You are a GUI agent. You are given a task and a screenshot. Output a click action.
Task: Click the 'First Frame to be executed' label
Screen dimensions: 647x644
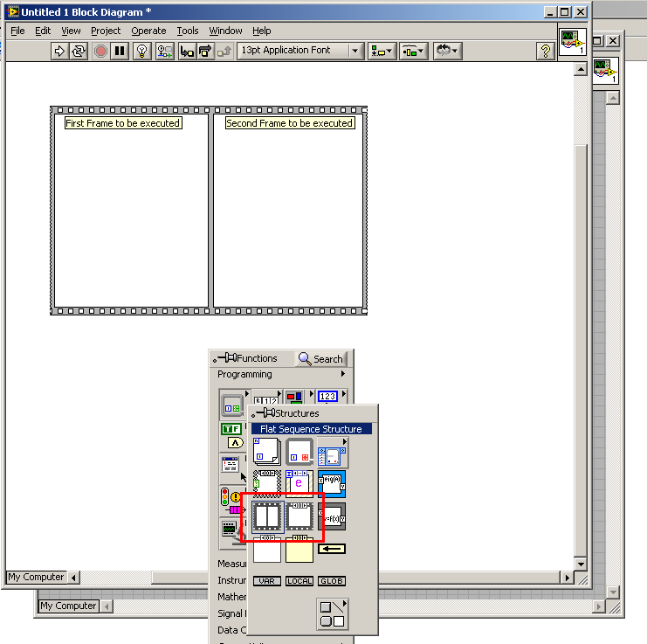pos(123,123)
